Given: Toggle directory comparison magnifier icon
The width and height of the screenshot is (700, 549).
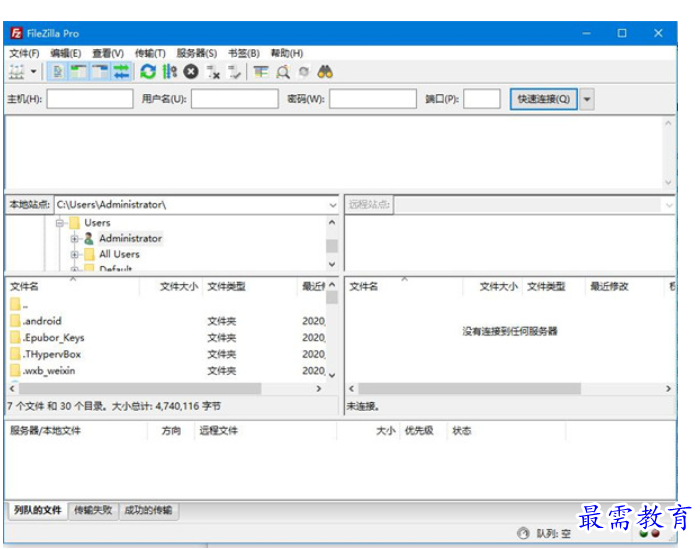Looking at the screenshot, I should [283, 72].
